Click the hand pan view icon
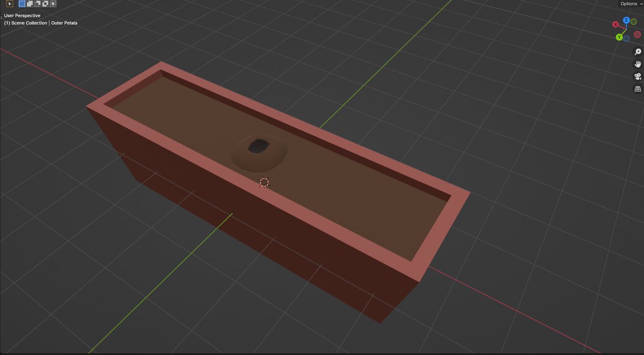 pos(638,64)
